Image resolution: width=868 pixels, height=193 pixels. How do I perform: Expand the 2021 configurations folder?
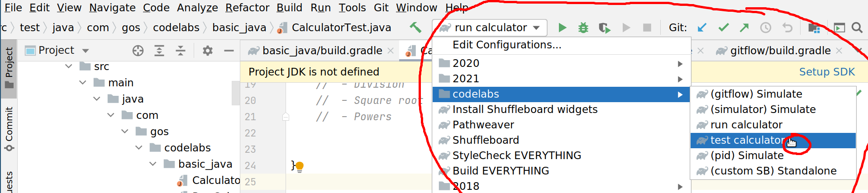561,79
